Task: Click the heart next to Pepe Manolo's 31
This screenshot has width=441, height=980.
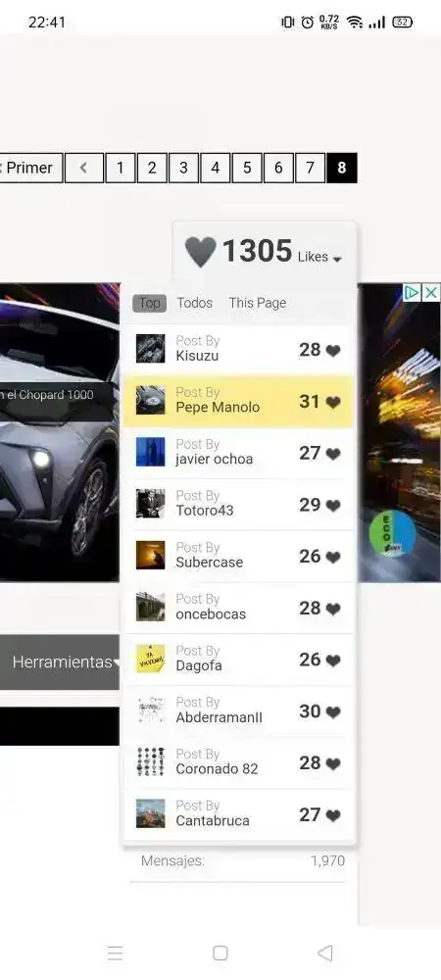Action: click(333, 403)
